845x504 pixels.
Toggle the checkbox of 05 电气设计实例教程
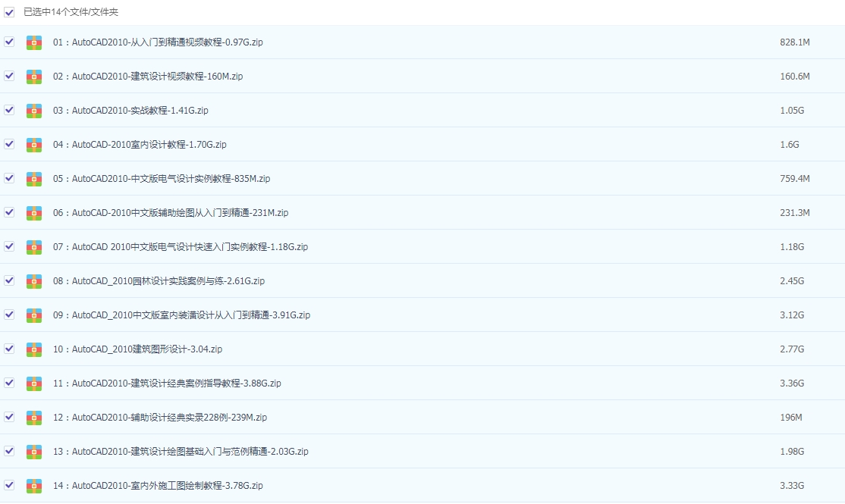coord(9,178)
